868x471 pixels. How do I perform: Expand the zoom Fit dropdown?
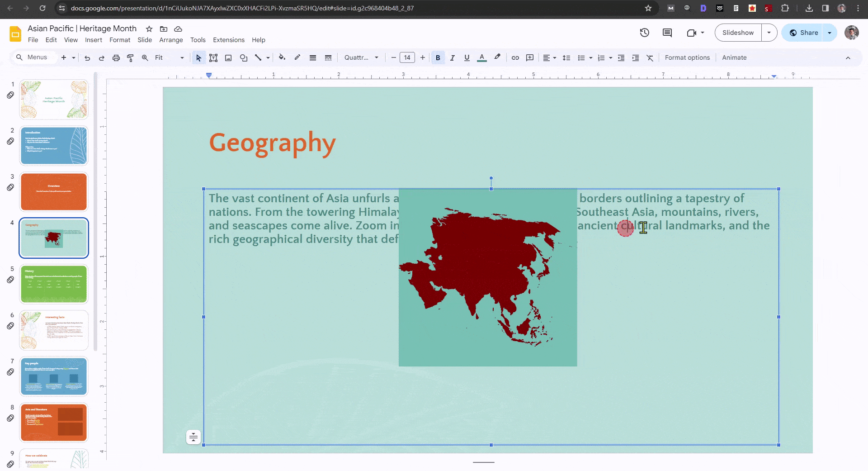point(182,57)
